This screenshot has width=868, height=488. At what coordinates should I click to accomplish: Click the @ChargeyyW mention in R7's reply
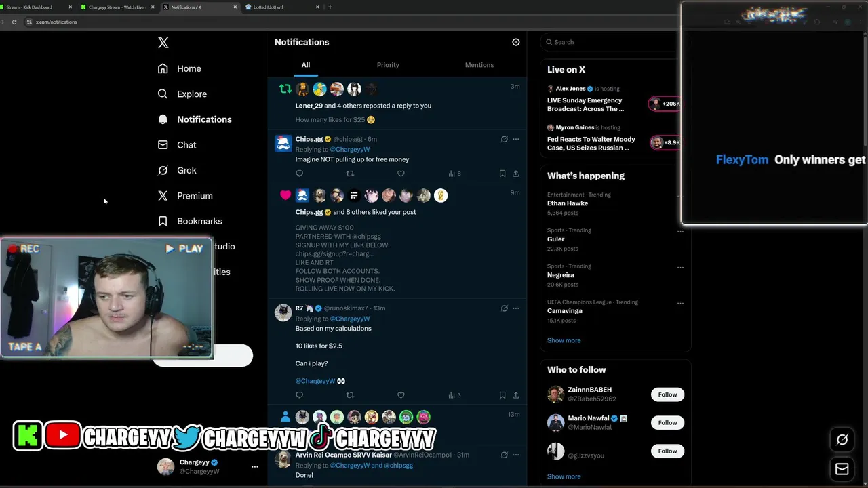(315, 381)
